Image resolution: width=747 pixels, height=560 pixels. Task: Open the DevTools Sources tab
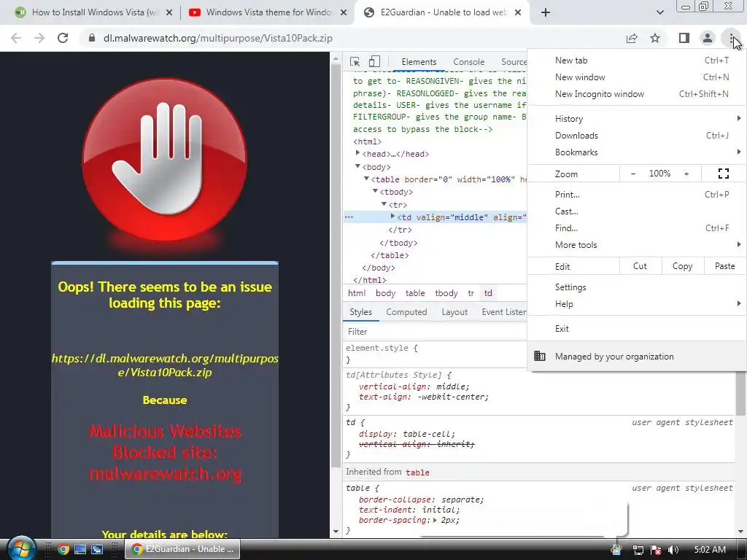click(x=514, y=62)
